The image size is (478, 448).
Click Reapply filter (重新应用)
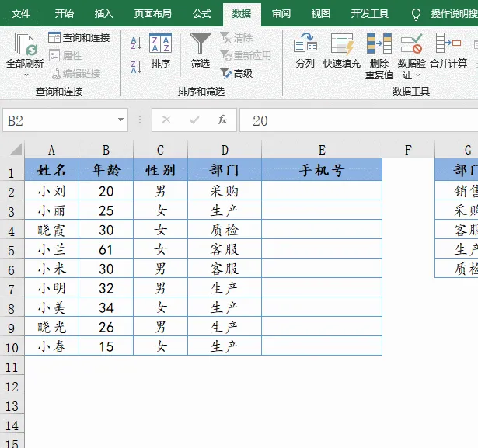coord(246,56)
